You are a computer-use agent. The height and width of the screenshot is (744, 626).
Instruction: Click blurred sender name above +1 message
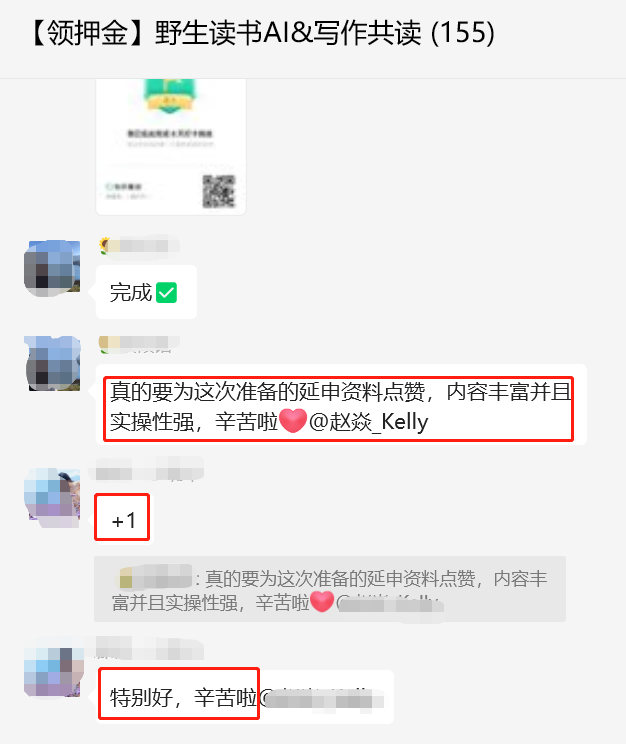click(x=150, y=469)
